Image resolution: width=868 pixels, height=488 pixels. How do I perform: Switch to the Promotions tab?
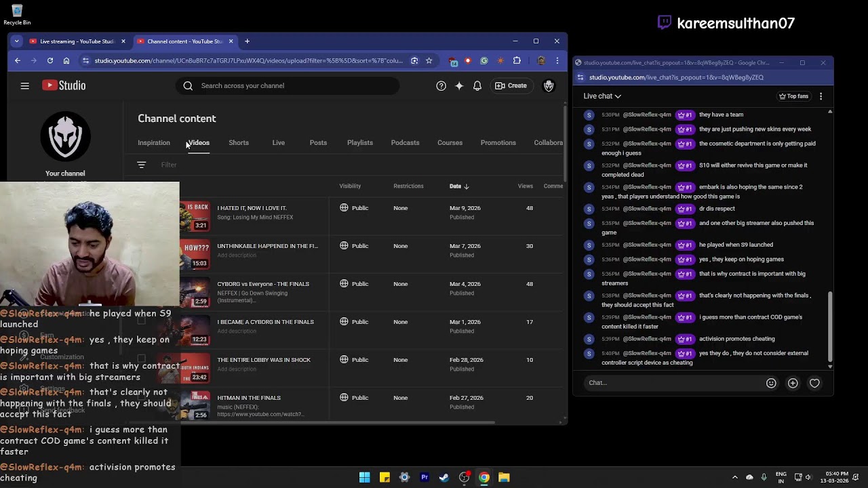(x=498, y=142)
